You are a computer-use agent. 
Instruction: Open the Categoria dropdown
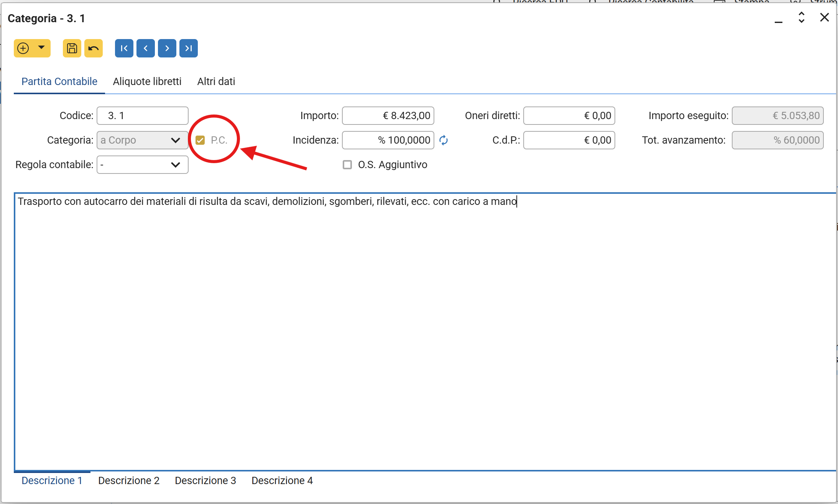pyautogui.click(x=142, y=140)
